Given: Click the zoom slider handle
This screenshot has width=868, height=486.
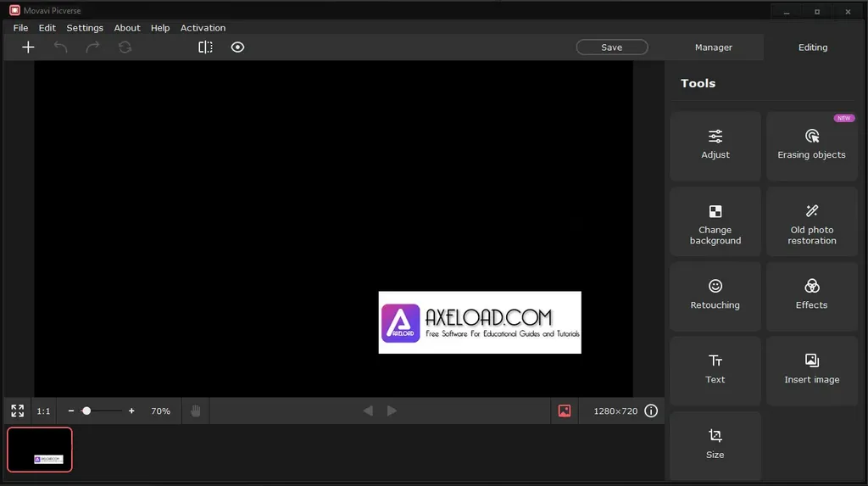Looking at the screenshot, I should (86, 411).
